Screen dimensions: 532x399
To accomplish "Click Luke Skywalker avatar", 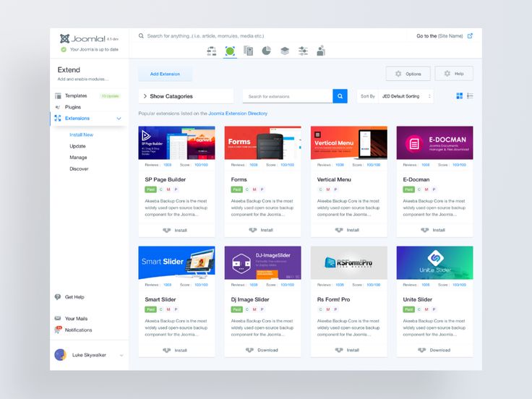I will (x=61, y=355).
